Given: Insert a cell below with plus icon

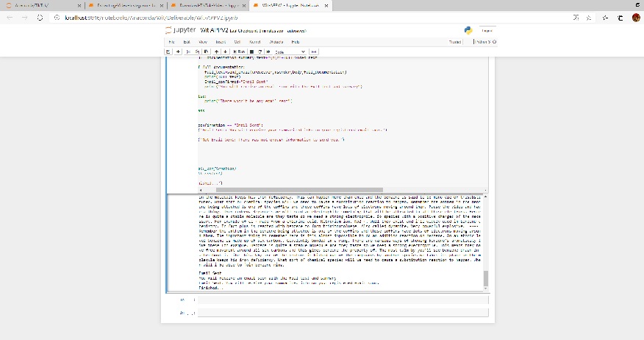Looking at the screenshot, I should 178,52.
